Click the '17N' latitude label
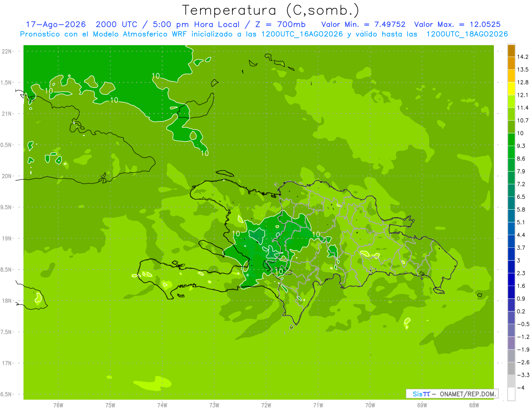The height and width of the screenshot is (411, 532). click(x=7, y=363)
